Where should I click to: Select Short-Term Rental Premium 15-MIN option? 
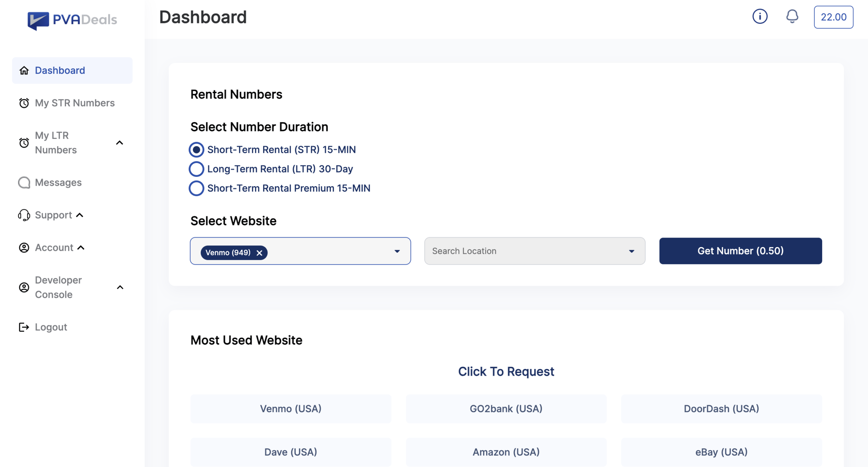click(196, 188)
